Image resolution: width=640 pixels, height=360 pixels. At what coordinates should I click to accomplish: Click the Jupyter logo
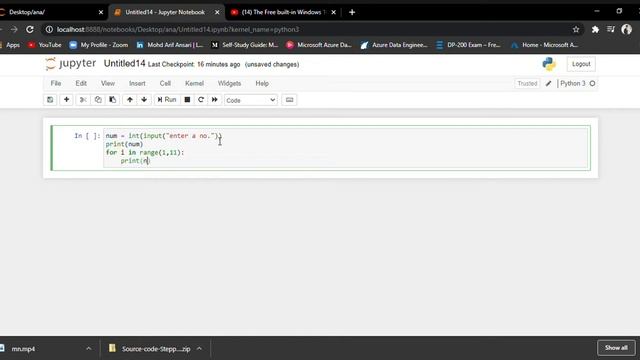pos(71,64)
